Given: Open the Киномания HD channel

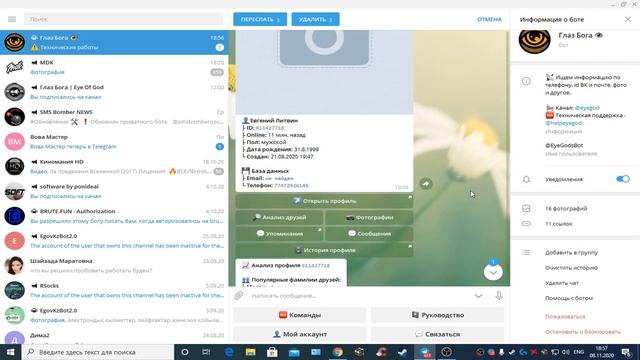Looking at the screenshot, I should (x=114, y=166).
